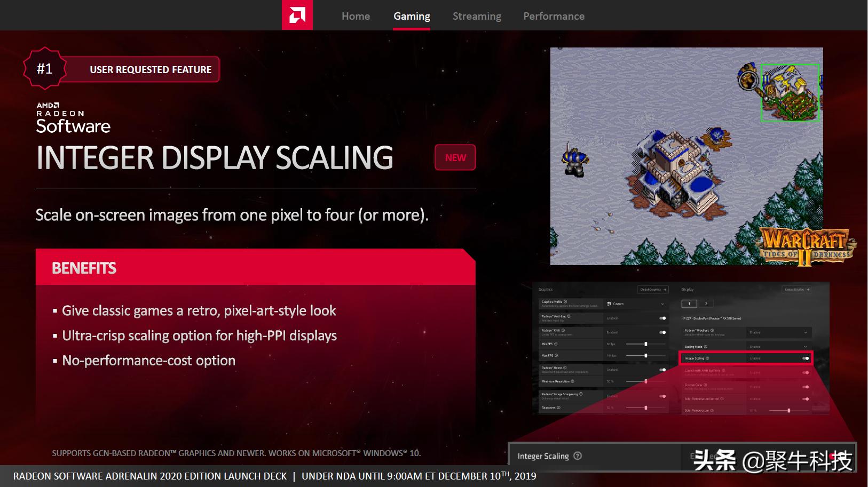The width and height of the screenshot is (868, 487).
Task: Click help icon next to Max FPS
Action: pos(556,356)
